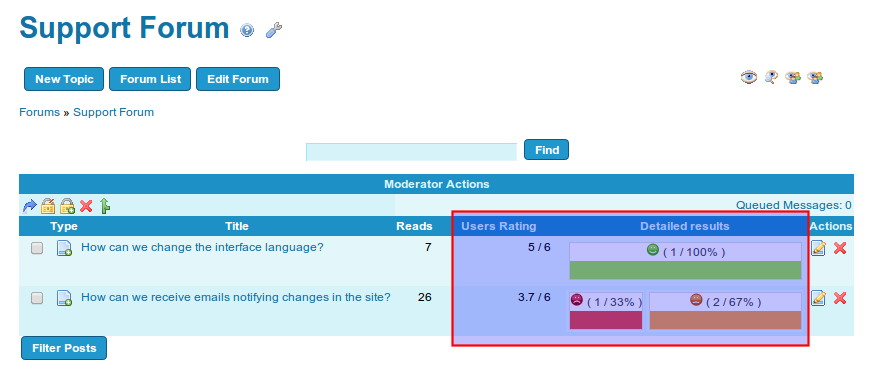Expand the Filter Posts button
Viewport: 870px width, 376px height.
coord(64,348)
